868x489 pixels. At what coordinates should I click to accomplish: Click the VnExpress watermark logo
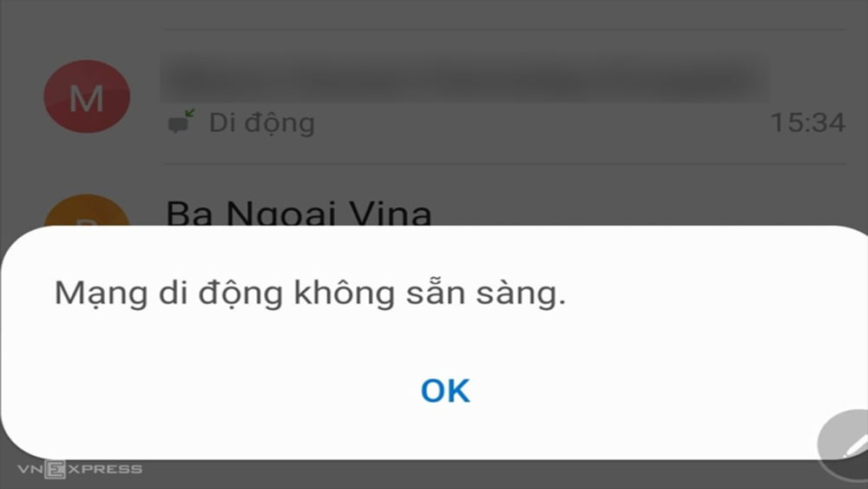tap(80, 470)
